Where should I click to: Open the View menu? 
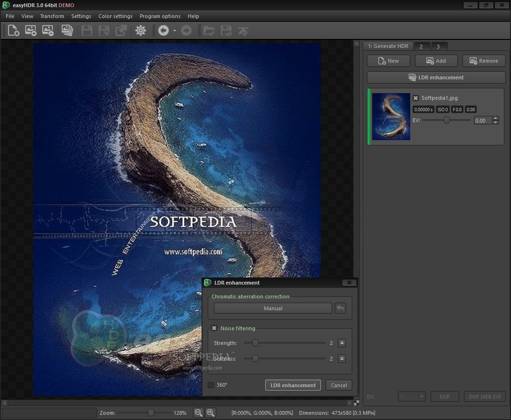[28, 16]
